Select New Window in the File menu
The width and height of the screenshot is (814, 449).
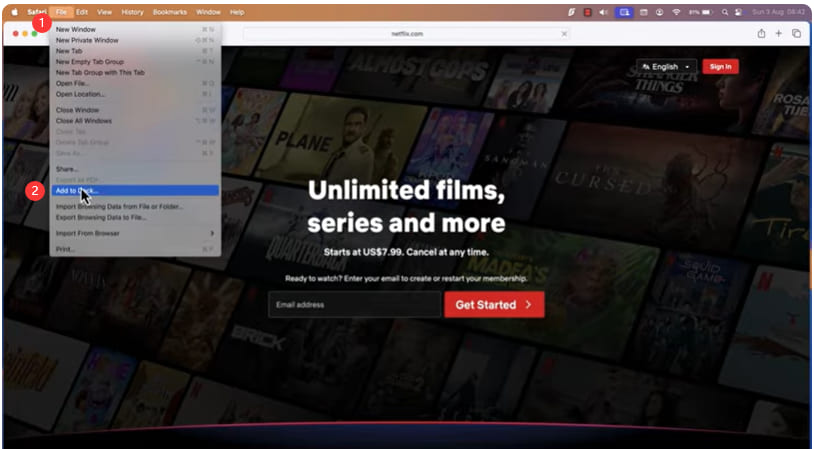pos(135,30)
